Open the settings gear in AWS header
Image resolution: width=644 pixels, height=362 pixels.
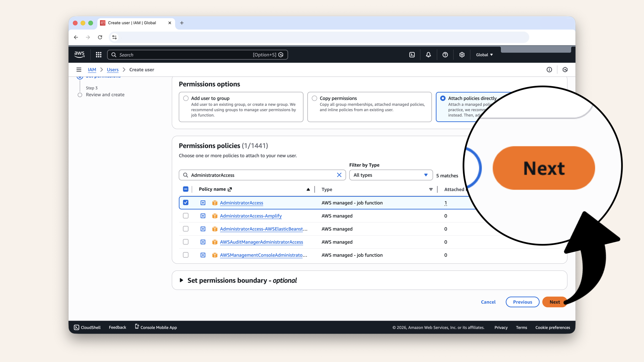click(x=462, y=55)
